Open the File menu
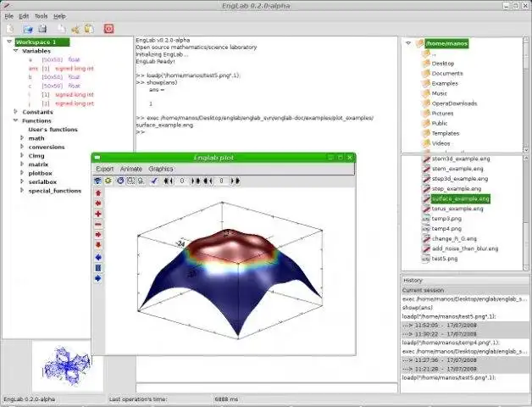Viewport: 532px width, 407px height. (8, 16)
